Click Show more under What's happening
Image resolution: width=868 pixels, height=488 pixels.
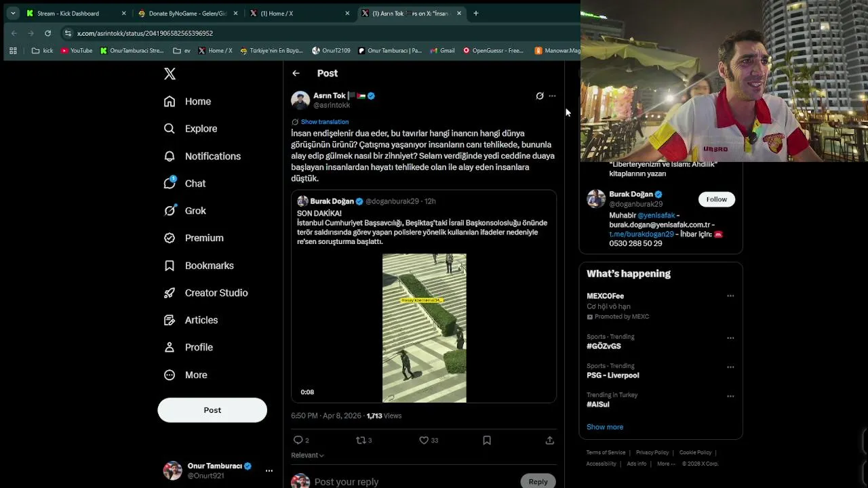(605, 427)
